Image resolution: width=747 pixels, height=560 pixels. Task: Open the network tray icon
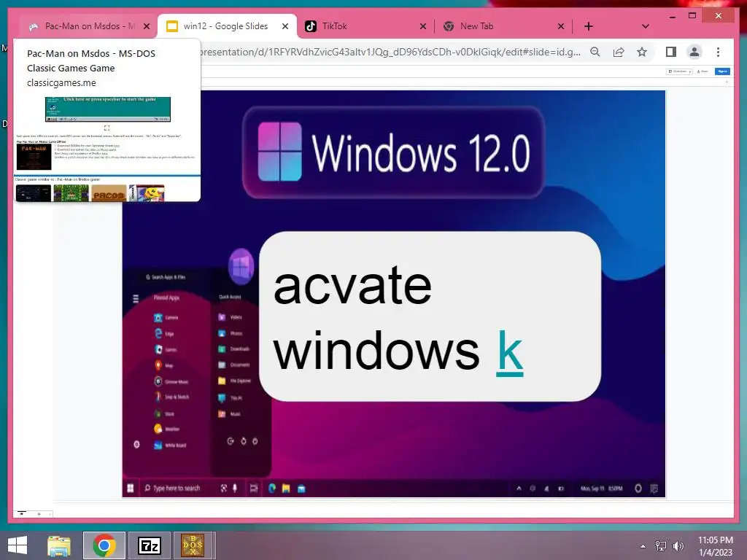[661, 546]
